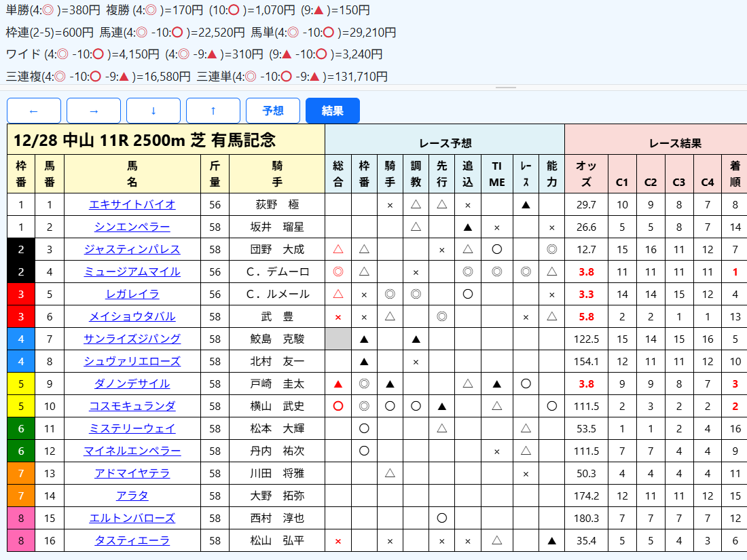The image size is (747, 560).
Task: Open horse link レガレイラ
Action: [x=132, y=294]
